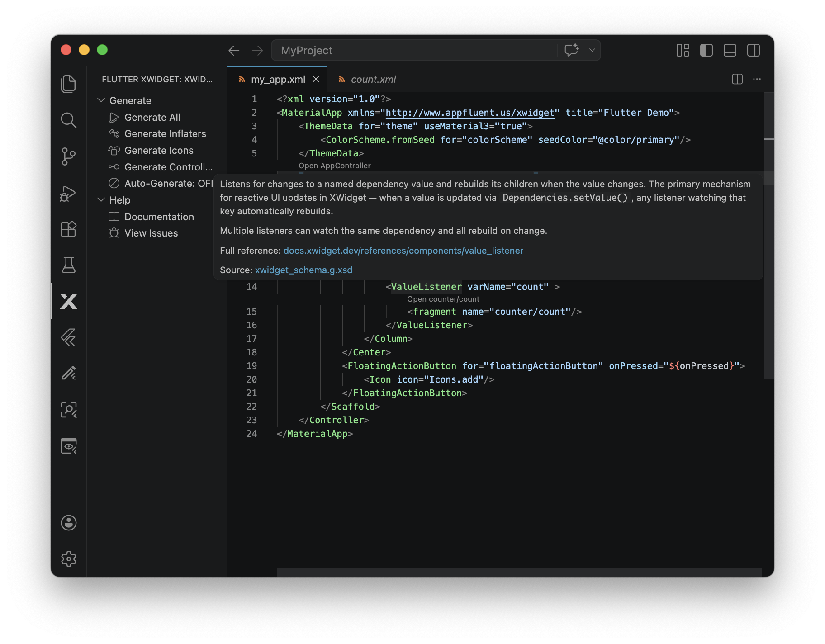Toggle the bottom panel layout control
825x644 pixels.
[x=730, y=50]
